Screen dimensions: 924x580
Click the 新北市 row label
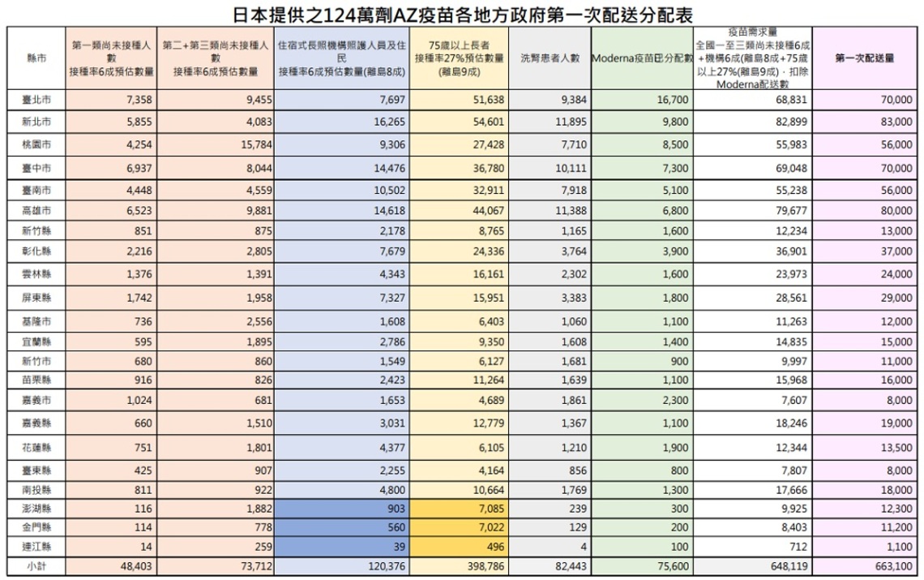(36, 122)
